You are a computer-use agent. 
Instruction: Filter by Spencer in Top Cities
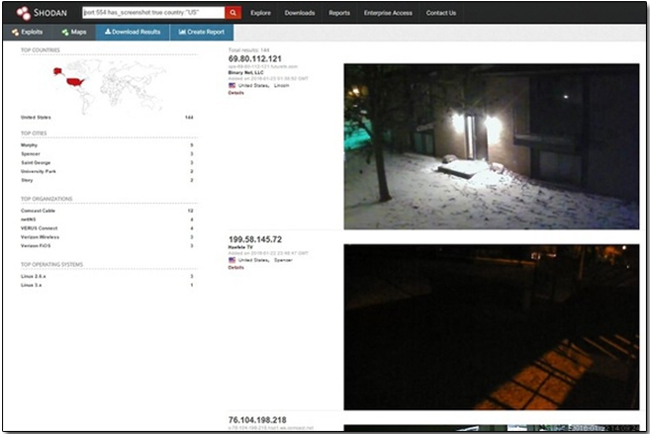30,154
